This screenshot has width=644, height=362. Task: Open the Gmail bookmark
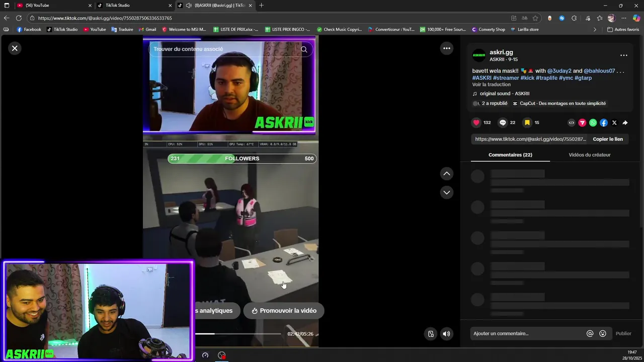pyautogui.click(x=147, y=30)
